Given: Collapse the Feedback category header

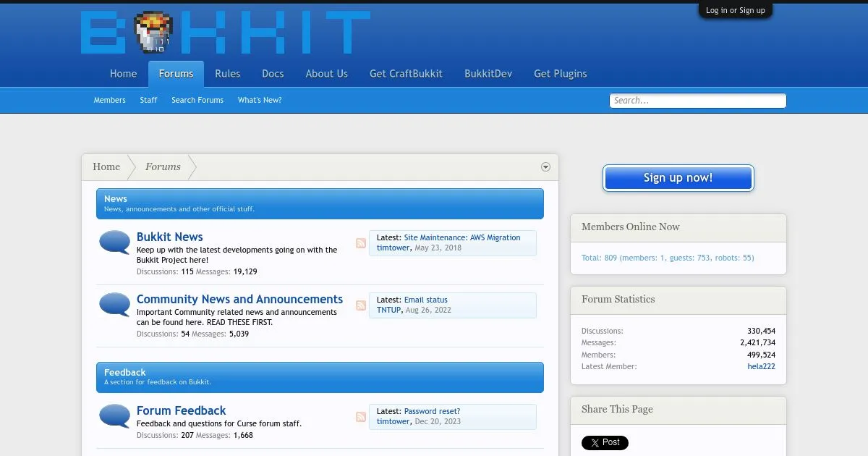Looking at the screenshot, I should pos(319,377).
